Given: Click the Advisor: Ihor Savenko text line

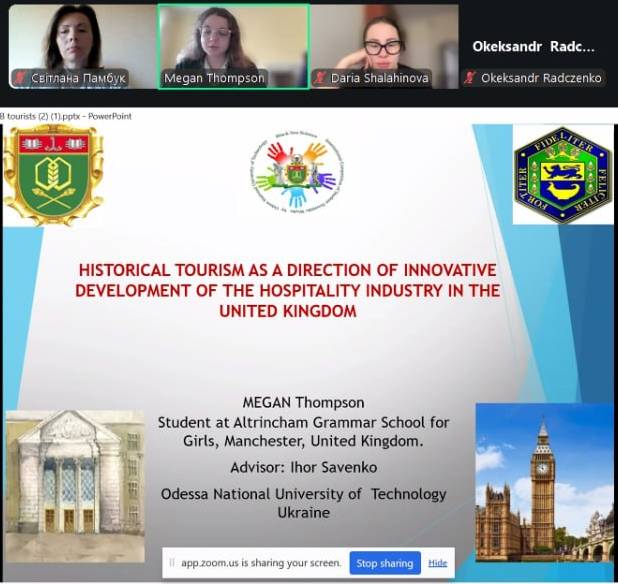Looking at the screenshot, I should coord(298,467).
